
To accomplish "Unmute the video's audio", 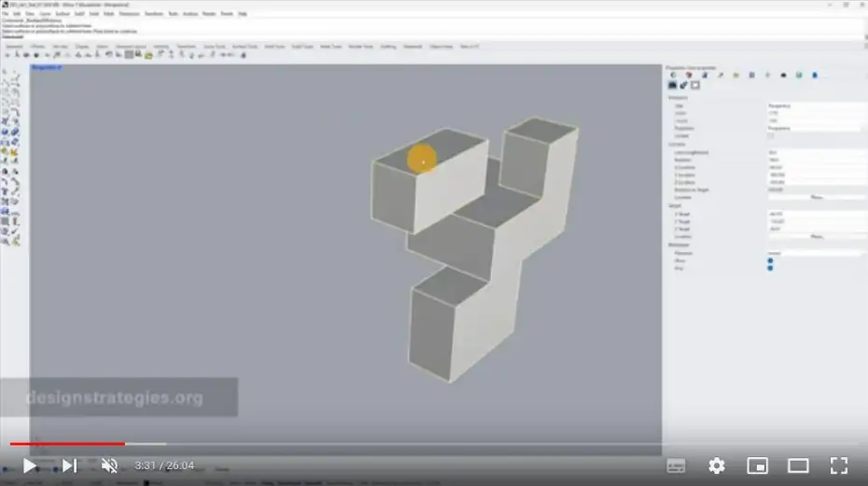I will click(109, 465).
